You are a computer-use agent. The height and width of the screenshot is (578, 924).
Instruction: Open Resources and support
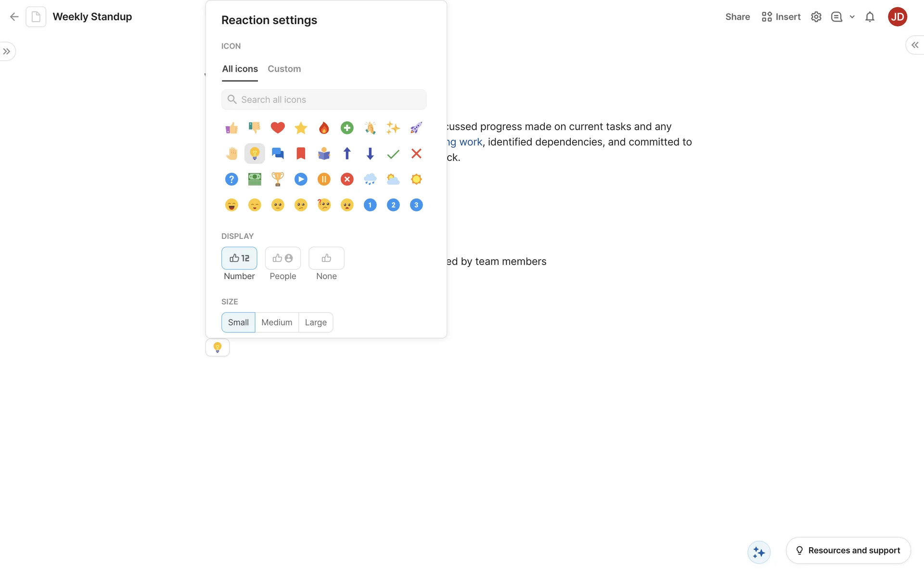[x=848, y=551]
